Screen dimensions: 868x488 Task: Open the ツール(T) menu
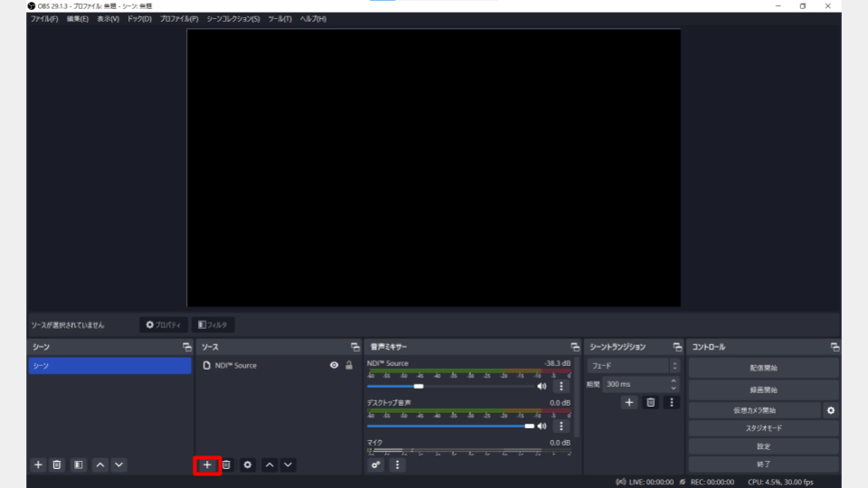pyautogui.click(x=279, y=19)
